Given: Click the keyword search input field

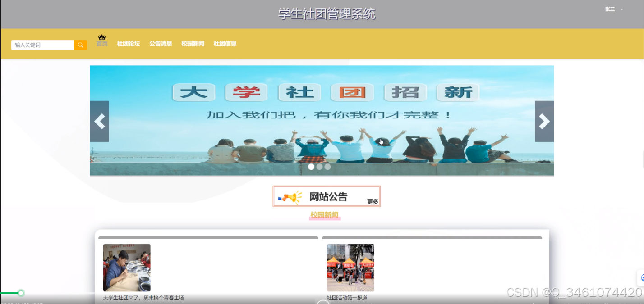Looking at the screenshot, I should [x=43, y=45].
